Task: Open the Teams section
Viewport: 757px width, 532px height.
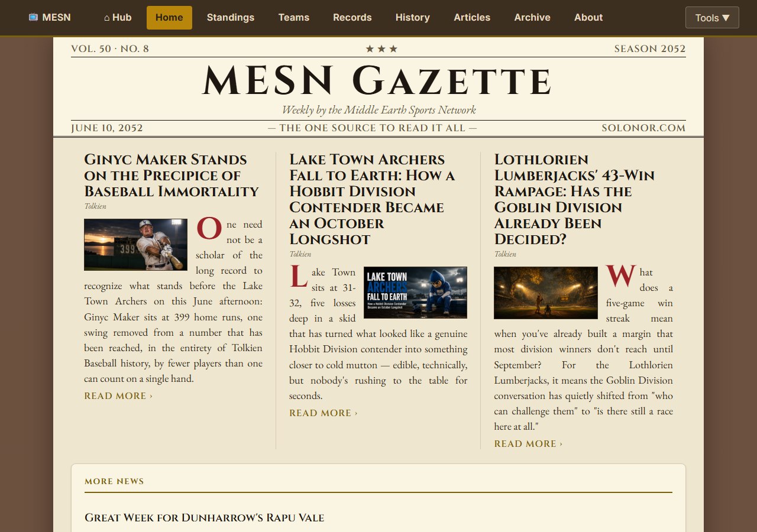Action: tap(294, 18)
